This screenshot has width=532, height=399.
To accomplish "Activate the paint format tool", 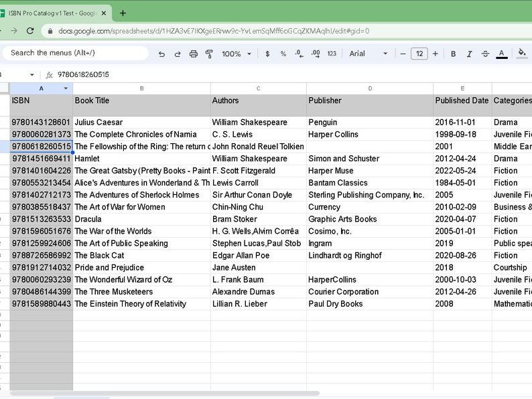I will [209, 54].
